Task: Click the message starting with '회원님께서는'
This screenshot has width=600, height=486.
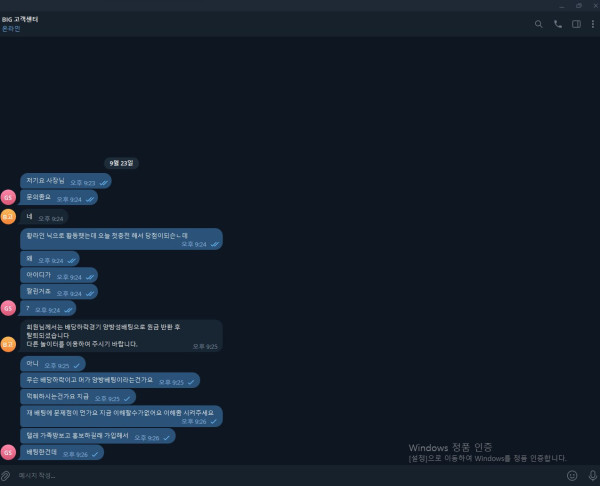Action: point(120,335)
